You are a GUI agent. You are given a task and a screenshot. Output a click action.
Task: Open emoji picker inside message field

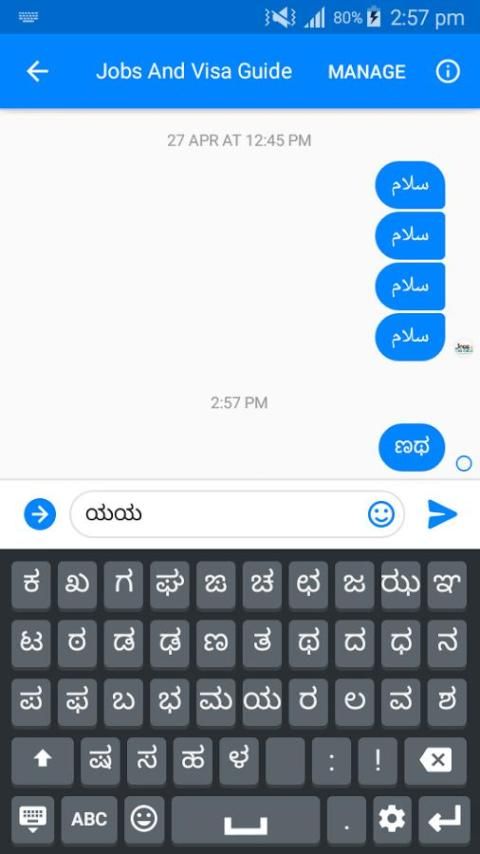[x=381, y=514]
